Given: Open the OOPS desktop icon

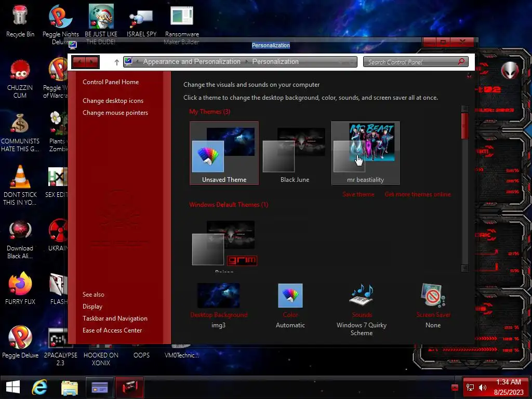Looking at the screenshot, I should (x=141, y=352).
